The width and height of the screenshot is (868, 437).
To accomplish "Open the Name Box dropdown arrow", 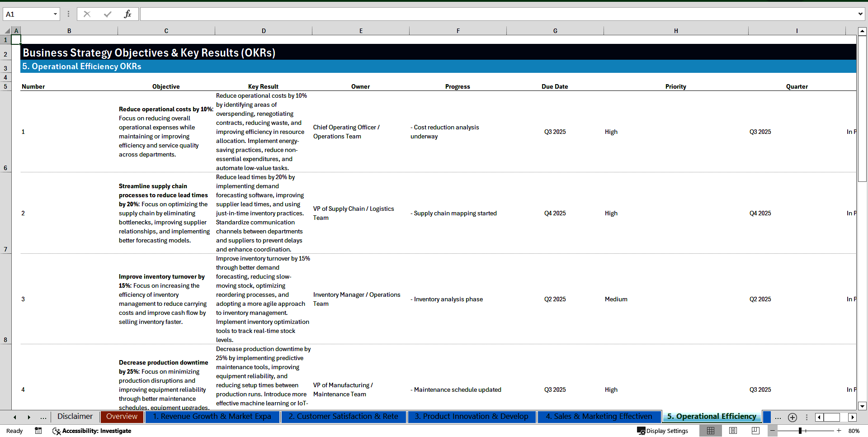I will 55,14.
